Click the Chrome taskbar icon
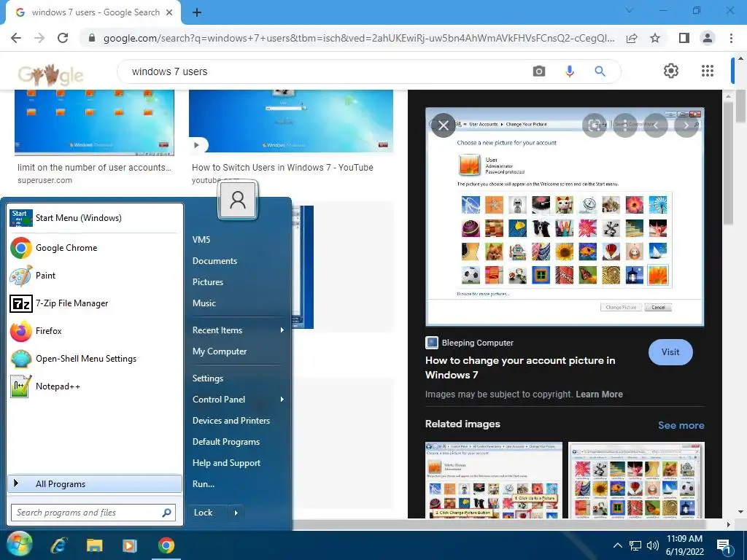The height and width of the screenshot is (560, 747). pos(166,545)
